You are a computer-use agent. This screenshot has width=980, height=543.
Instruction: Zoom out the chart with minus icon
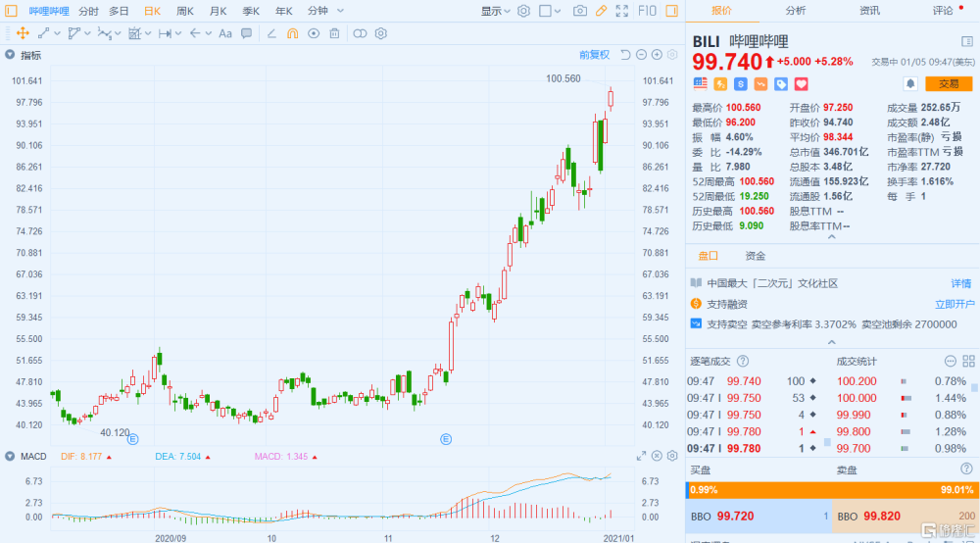pos(641,55)
